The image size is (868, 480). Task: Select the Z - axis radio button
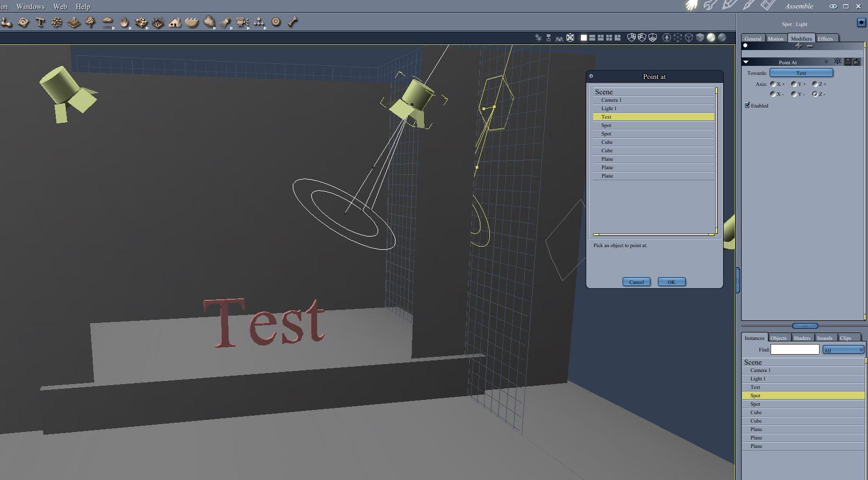[815, 94]
